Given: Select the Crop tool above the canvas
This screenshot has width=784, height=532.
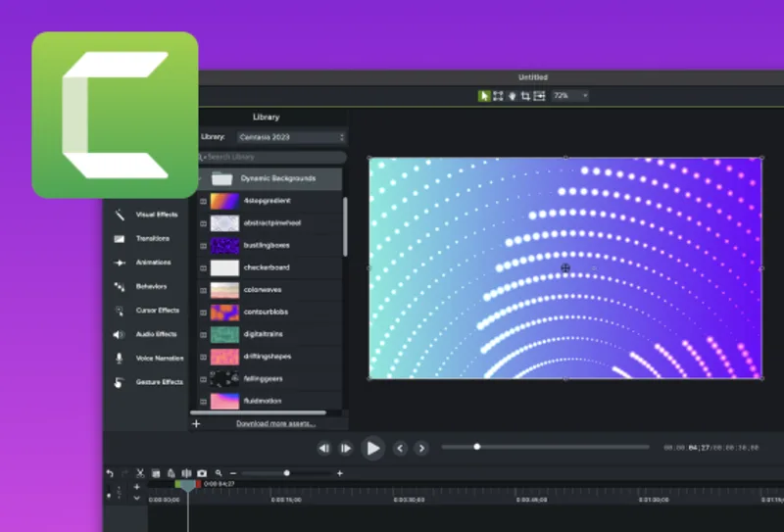Looking at the screenshot, I should pyautogui.click(x=525, y=96).
